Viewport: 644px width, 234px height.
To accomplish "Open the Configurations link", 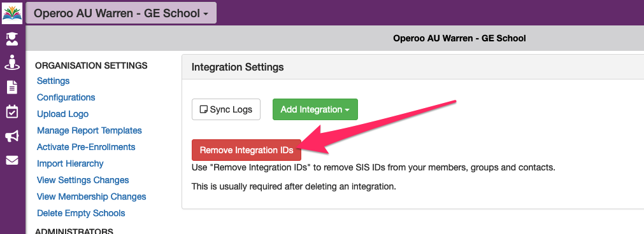I will (66, 97).
